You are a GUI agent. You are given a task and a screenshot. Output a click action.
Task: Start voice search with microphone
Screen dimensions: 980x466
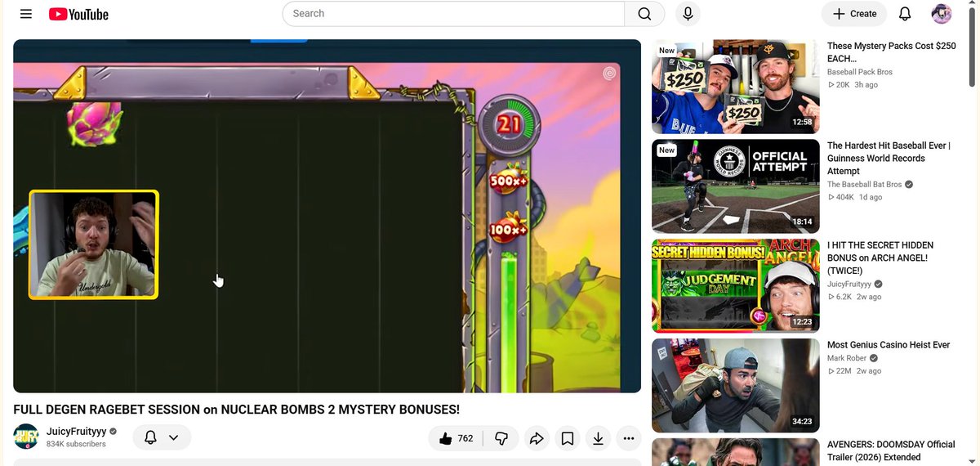(688, 14)
